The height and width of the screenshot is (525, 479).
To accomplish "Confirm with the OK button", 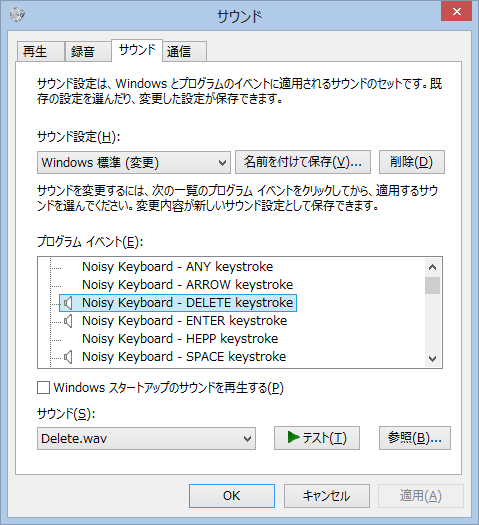I will click(232, 496).
